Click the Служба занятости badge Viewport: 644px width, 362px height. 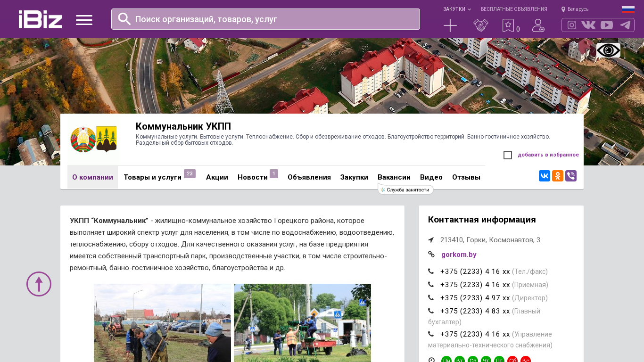pos(405,189)
